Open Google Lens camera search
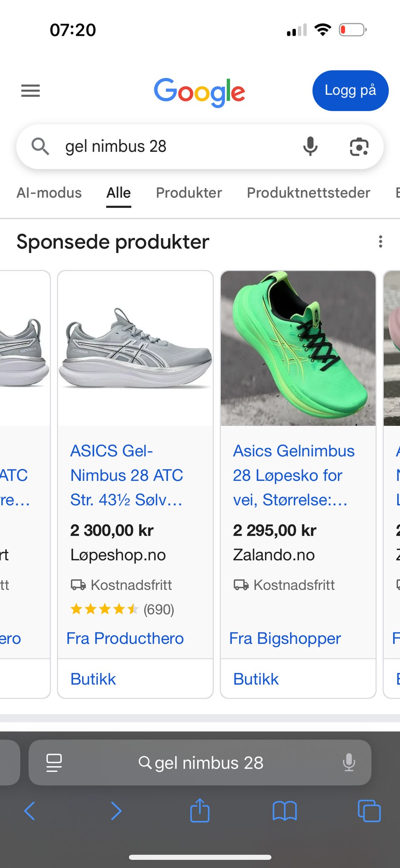The image size is (400, 868). click(359, 146)
